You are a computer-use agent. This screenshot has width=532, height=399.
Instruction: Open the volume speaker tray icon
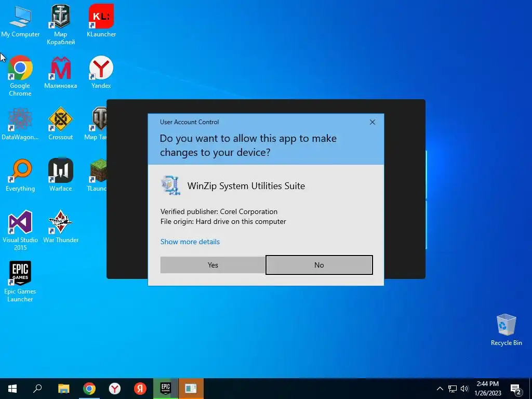pos(464,389)
